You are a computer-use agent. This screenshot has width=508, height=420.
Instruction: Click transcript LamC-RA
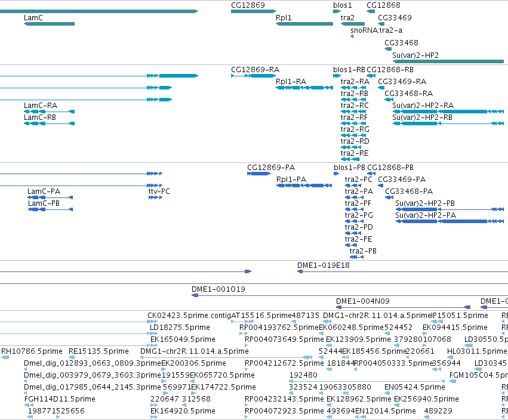(49, 112)
